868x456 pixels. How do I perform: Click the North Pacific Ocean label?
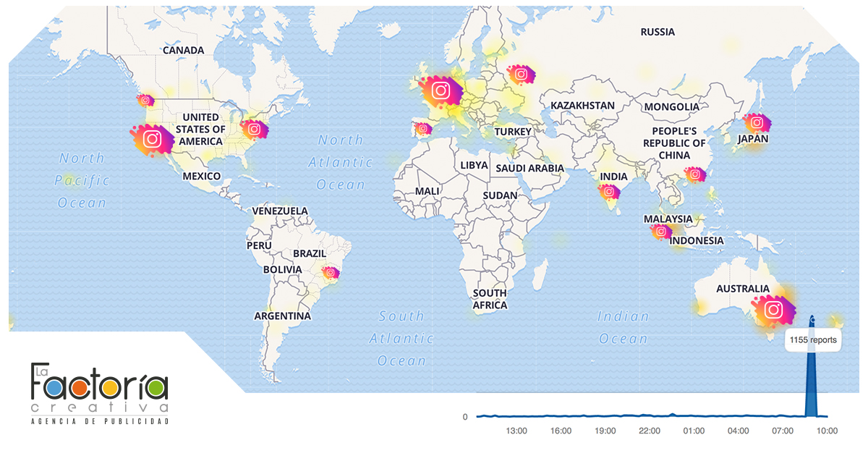[x=82, y=180]
